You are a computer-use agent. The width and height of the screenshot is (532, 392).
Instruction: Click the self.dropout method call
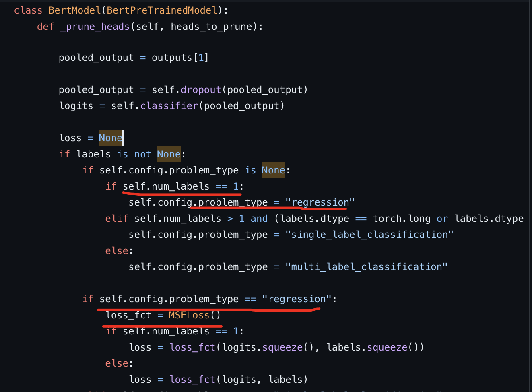click(x=201, y=90)
